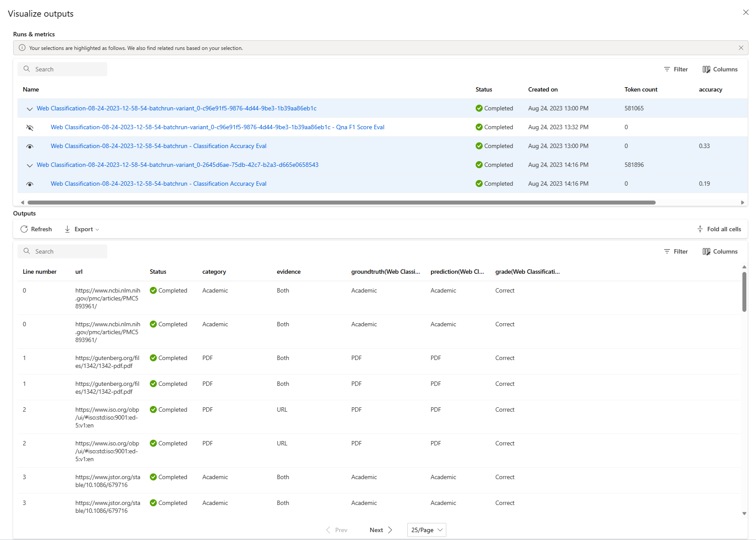Dismiss the selections info banner
This screenshot has height=540, width=756.
741,48
